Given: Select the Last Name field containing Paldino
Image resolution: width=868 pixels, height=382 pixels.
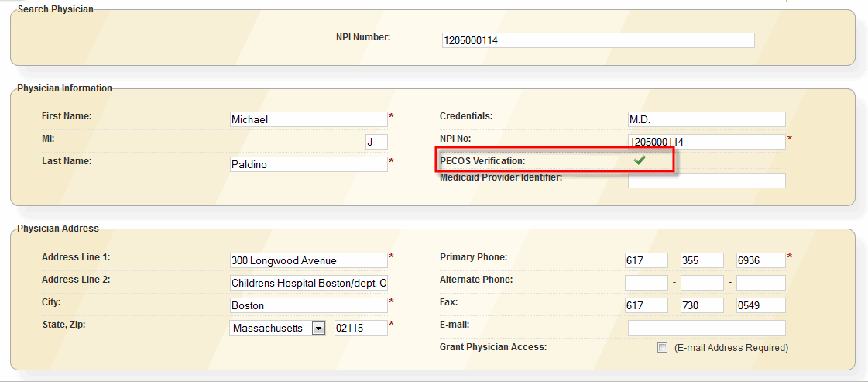Looking at the screenshot, I should 309,164.
